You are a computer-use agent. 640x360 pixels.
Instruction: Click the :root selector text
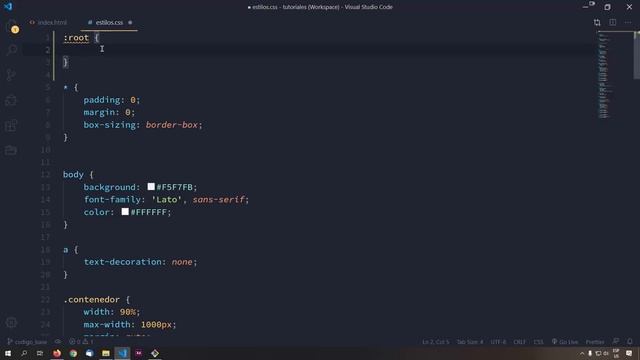click(76, 38)
